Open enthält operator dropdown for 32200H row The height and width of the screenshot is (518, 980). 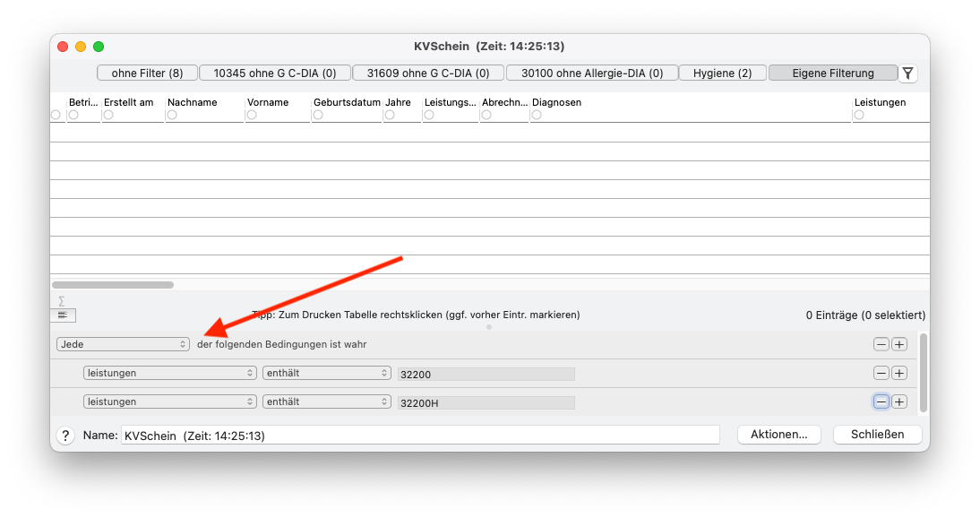point(327,401)
